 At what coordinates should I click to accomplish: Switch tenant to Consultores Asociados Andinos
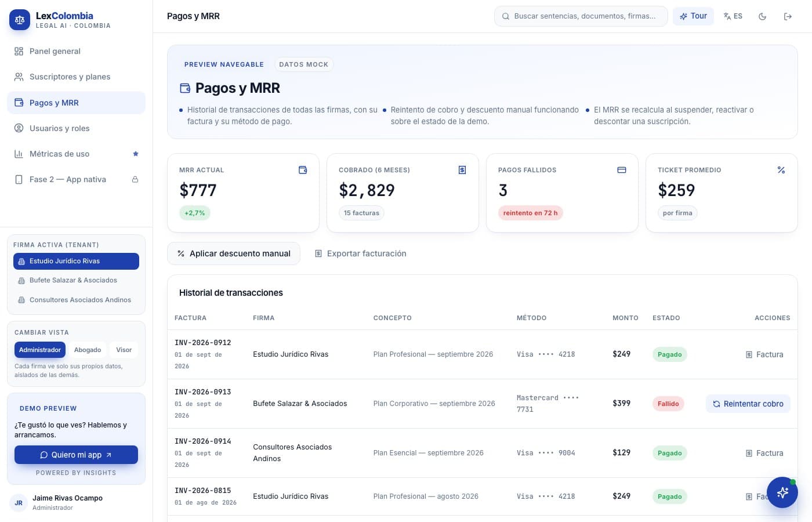76,300
